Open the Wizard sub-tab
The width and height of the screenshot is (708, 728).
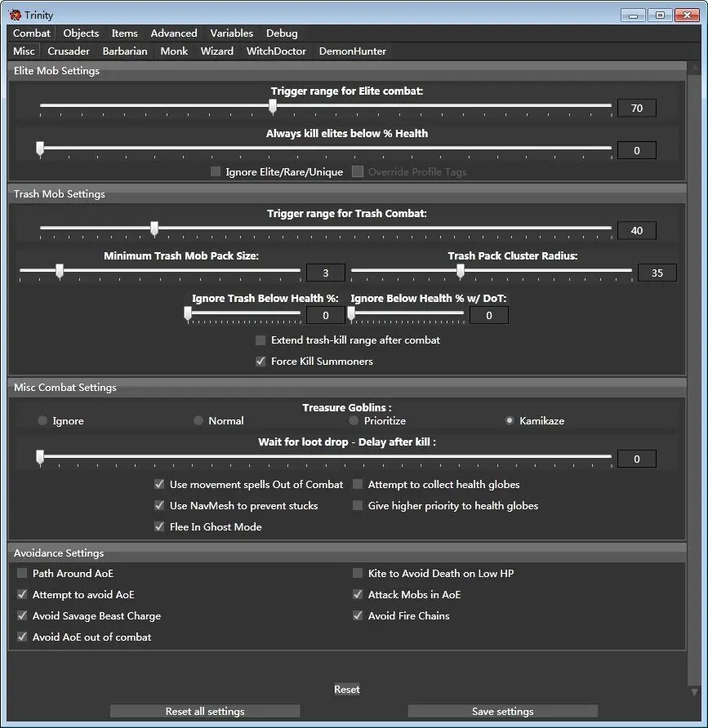tap(217, 51)
